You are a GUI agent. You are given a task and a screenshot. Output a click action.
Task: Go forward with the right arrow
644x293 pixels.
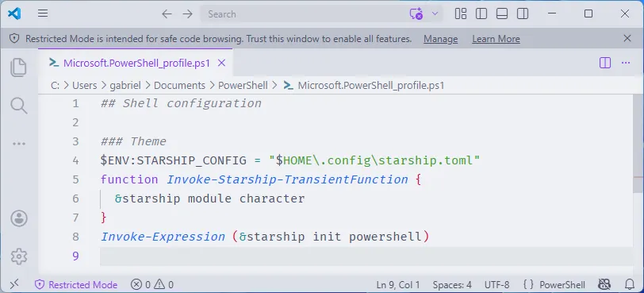[x=188, y=14]
